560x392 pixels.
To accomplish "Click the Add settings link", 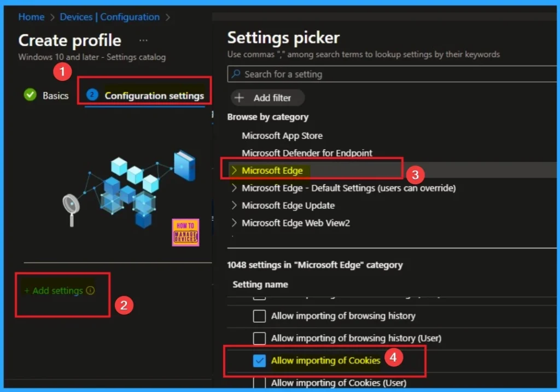I will 54,291.
